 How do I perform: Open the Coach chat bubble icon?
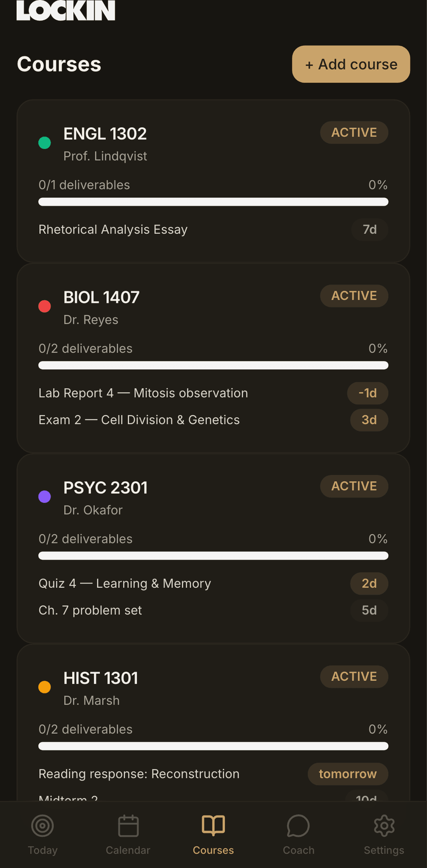(x=299, y=826)
